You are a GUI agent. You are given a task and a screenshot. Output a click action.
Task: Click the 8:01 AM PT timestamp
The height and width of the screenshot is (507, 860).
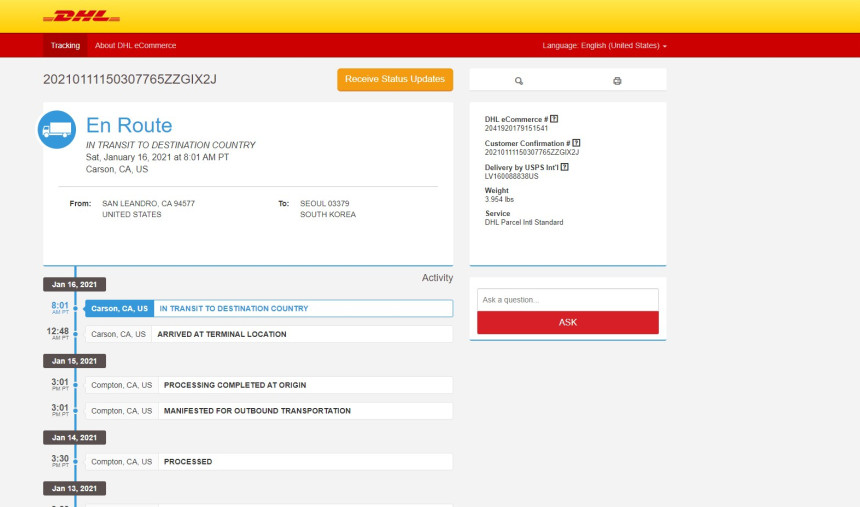click(60, 308)
